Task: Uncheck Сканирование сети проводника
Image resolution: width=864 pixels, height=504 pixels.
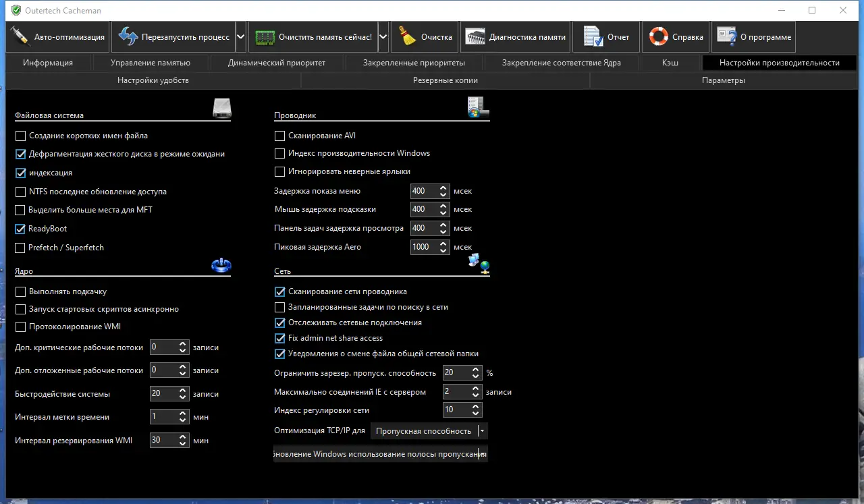Action: [x=279, y=292]
